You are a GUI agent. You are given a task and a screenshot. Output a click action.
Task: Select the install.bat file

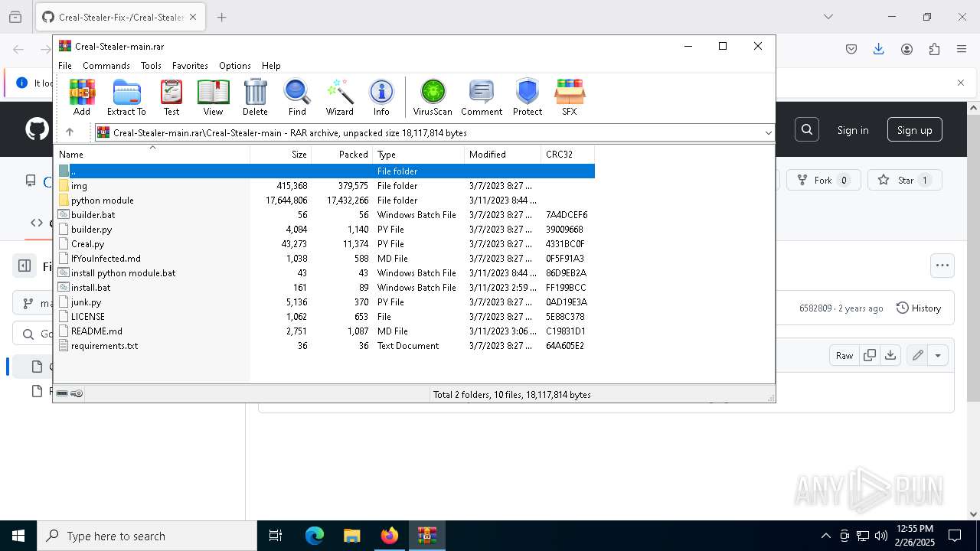(x=325, y=288)
